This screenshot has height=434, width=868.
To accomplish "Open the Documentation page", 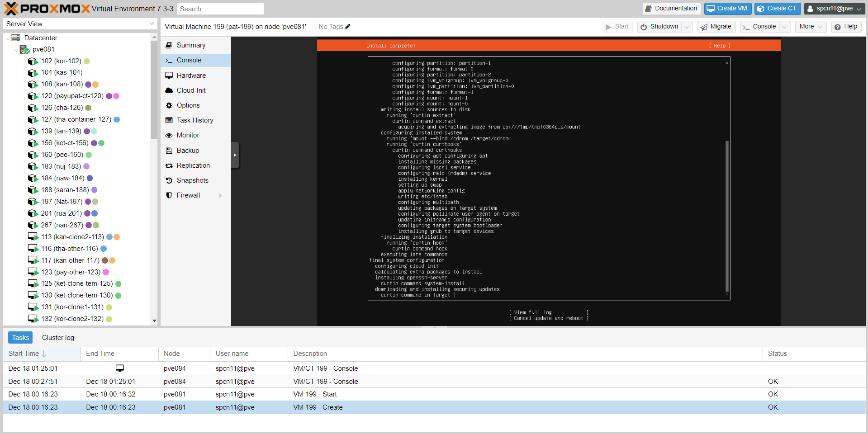I will click(x=671, y=8).
